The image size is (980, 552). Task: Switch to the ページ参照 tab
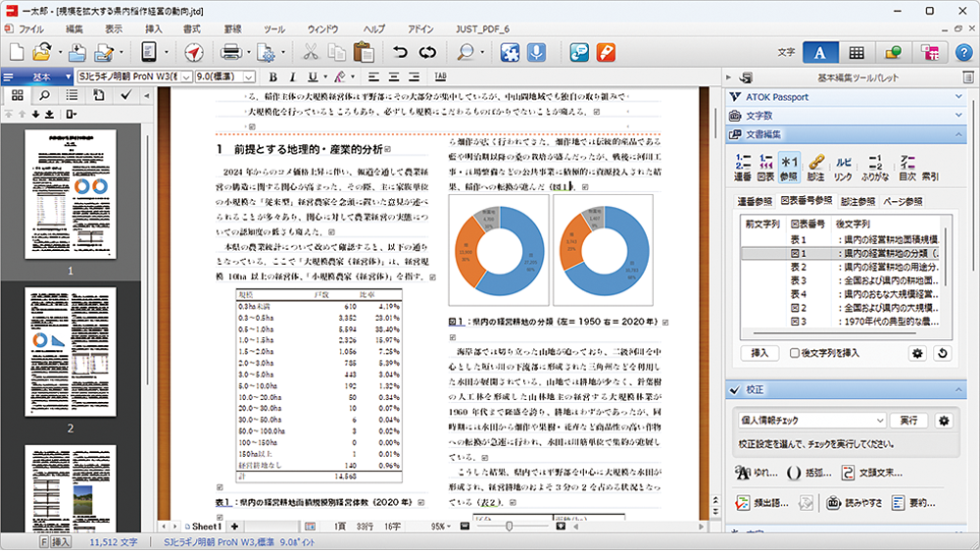[902, 201]
